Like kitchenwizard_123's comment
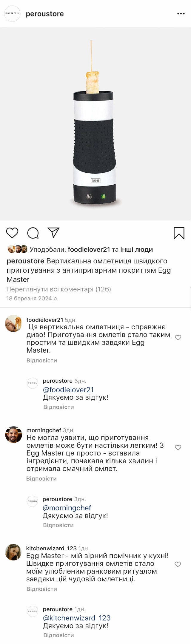Image resolution: width=191 pixels, height=644 pixels. (x=178, y=564)
